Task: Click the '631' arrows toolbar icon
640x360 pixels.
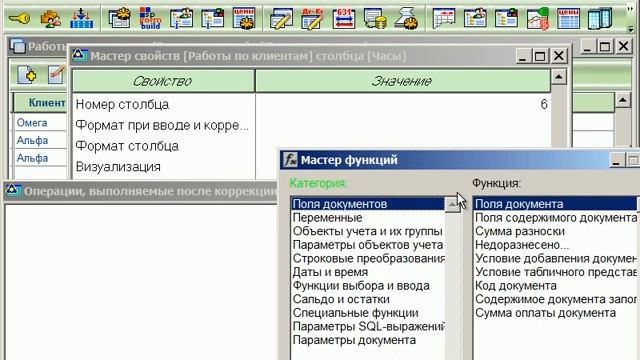Action: click(344, 18)
